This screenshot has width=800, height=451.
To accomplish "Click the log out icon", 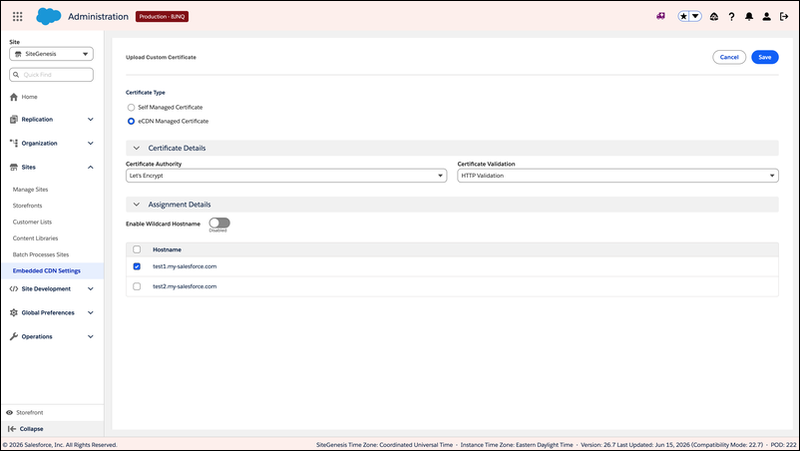I will click(784, 16).
